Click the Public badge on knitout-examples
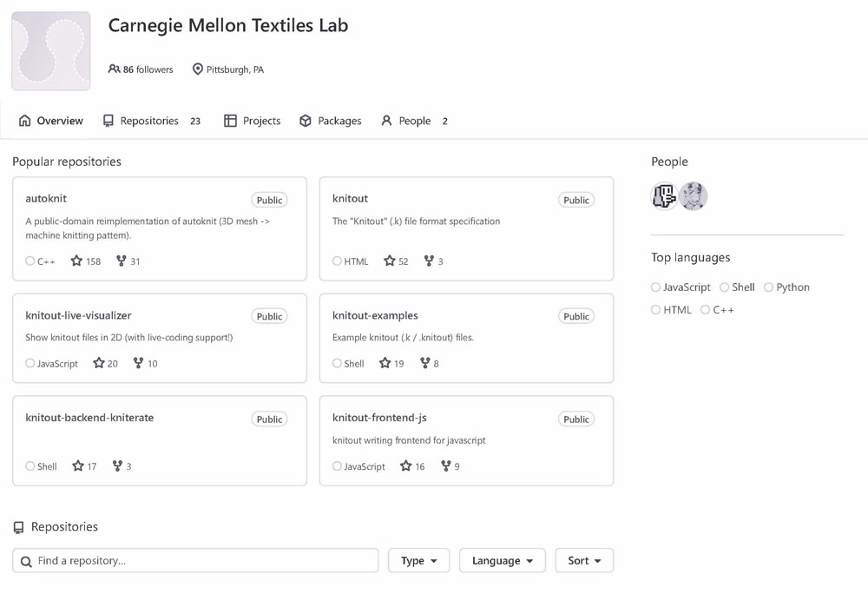 pyautogui.click(x=576, y=316)
